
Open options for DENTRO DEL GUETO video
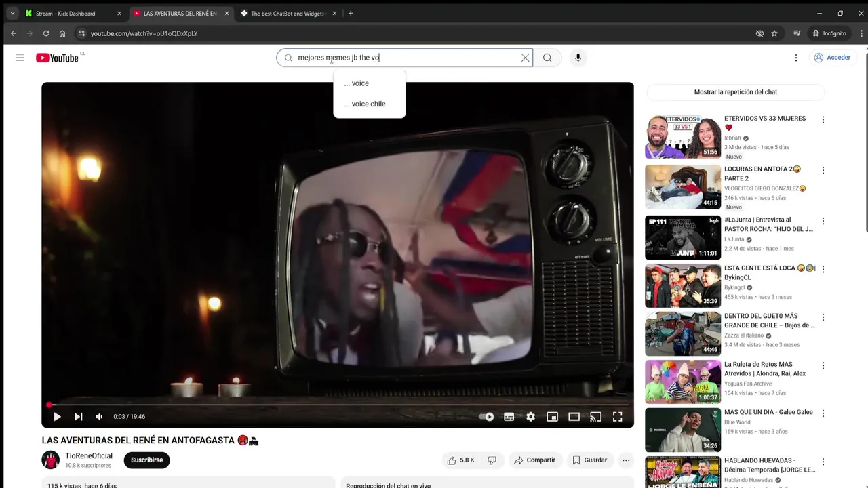(x=823, y=317)
